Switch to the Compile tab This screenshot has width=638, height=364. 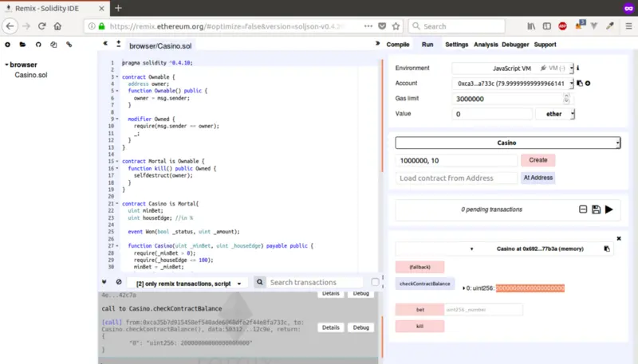pos(397,45)
